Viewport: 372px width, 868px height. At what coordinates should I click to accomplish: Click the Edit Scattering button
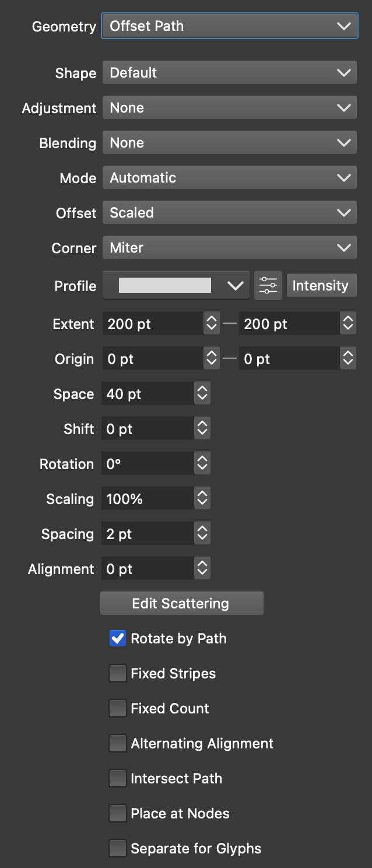pos(181,603)
